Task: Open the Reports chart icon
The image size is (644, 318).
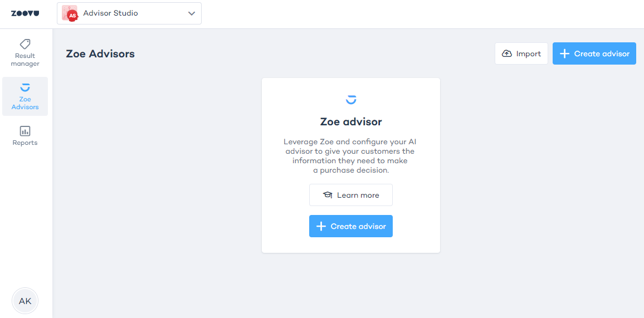Action: 25,131
